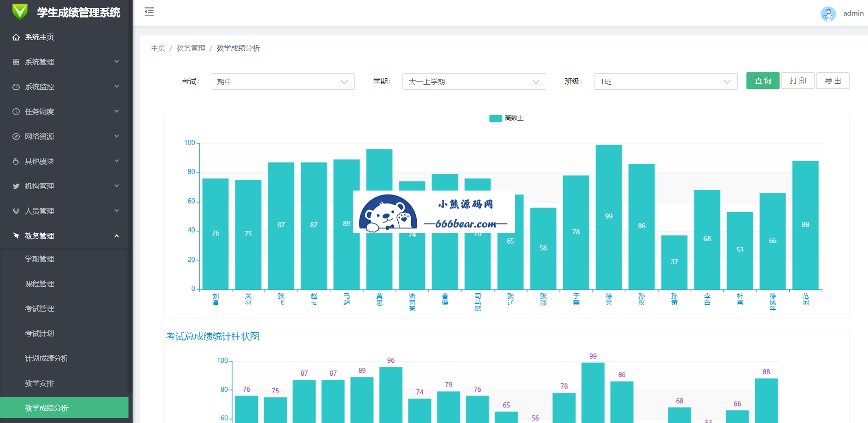Click the green 查询 button
Image resolution: width=868 pixels, height=423 pixels.
tap(763, 81)
